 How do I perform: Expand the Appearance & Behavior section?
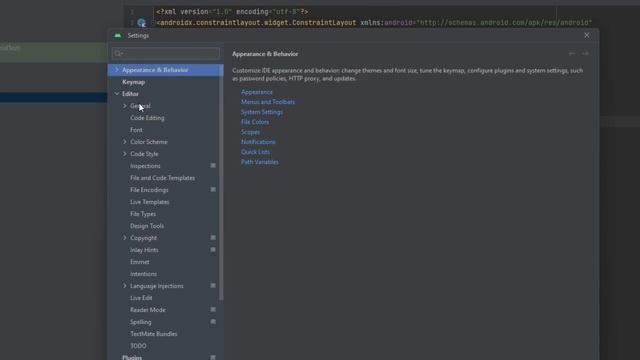[x=117, y=70]
